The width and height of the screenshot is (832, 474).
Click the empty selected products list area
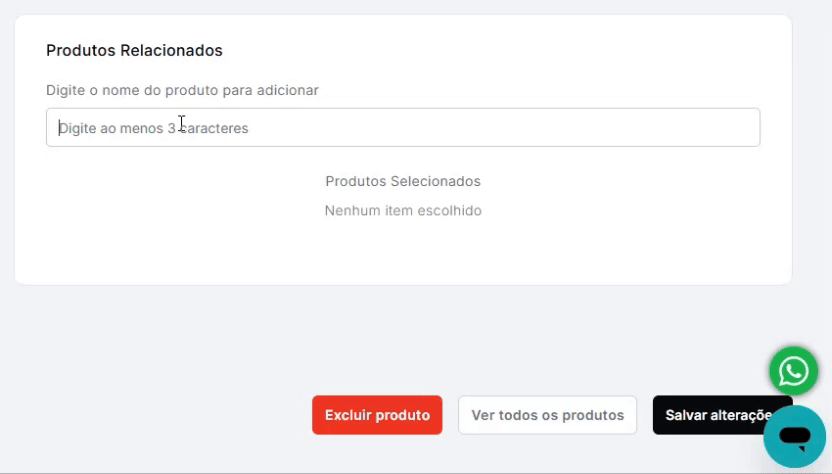[x=403, y=240]
